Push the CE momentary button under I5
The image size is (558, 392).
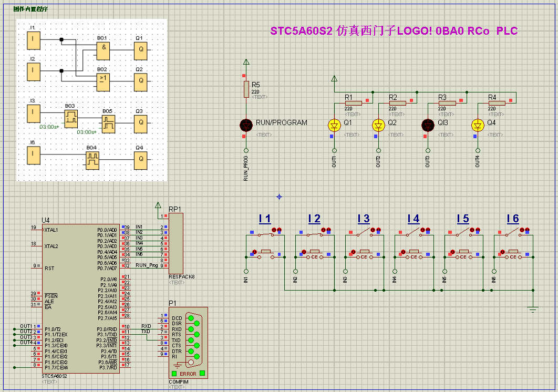point(464,254)
